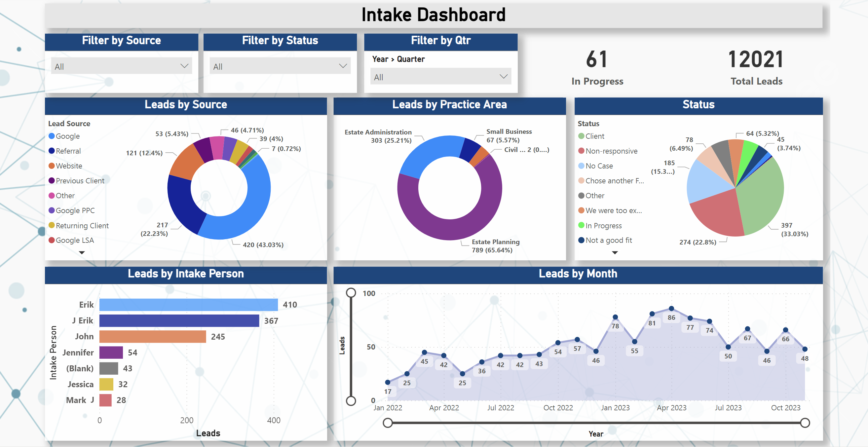Select the Client status legend dot
The height and width of the screenshot is (447, 868).
581,136
